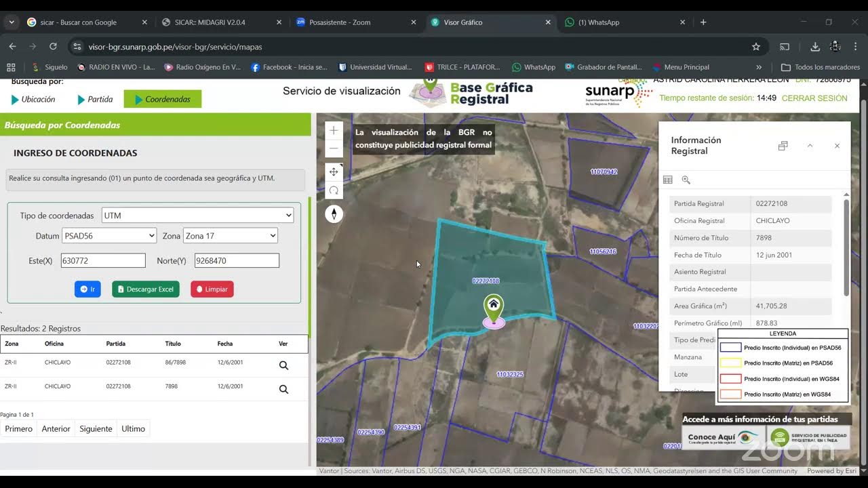
Task: Go to Primero page
Action: click(x=19, y=429)
